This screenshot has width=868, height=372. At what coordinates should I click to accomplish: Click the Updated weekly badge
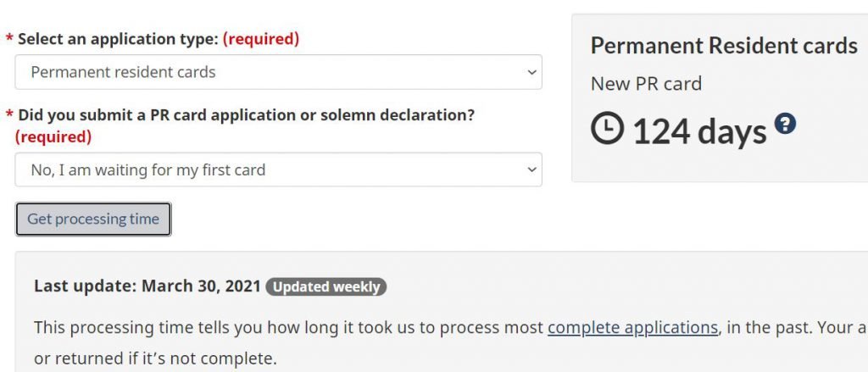pyautogui.click(x=326, y=286)
